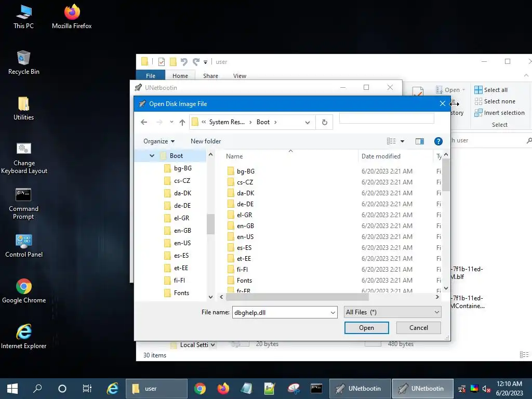
Task: Click Select all in Explorer ribbon
Action: (491, 90)
